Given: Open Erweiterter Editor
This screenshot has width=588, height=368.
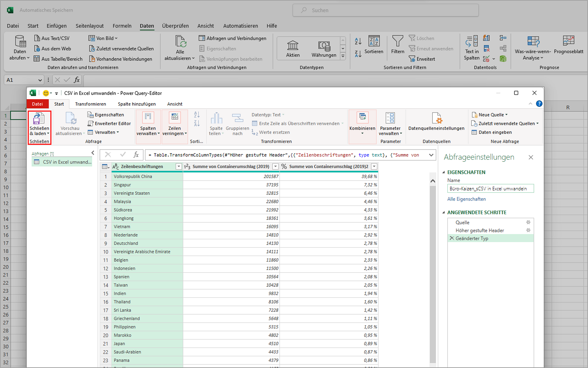Looking at the screenshot, I should click(109, 123).
